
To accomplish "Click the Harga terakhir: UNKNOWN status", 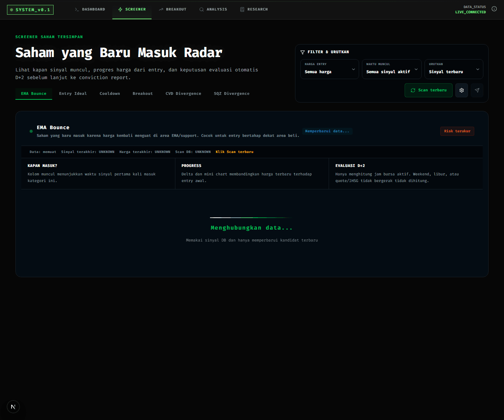I will 145,152.
